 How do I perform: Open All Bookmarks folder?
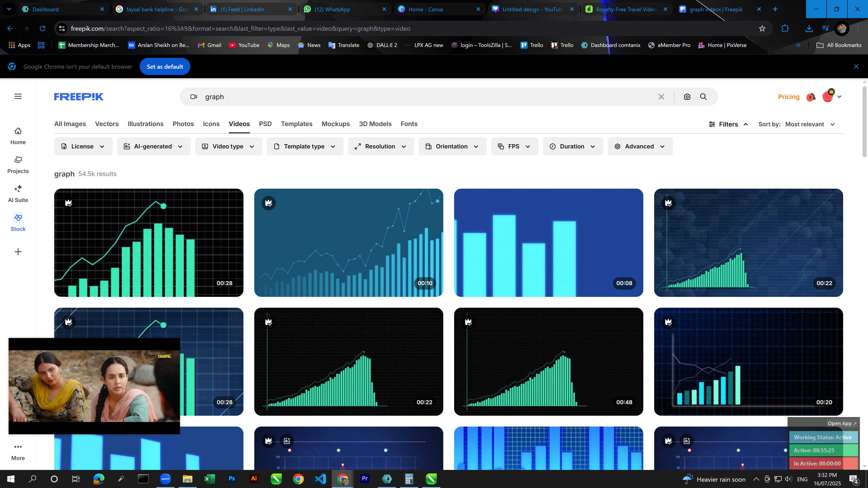(839, 45)
